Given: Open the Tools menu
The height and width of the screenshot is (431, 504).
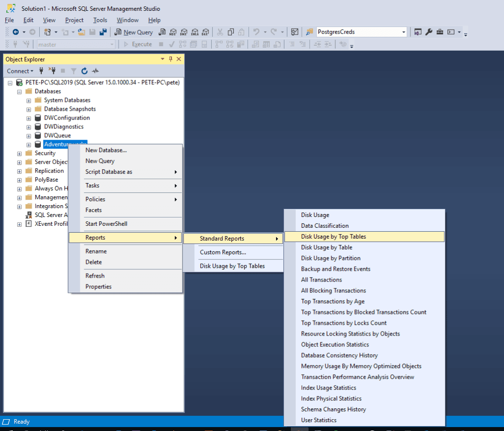Looking at the screenshot, I should pos(100,20).
